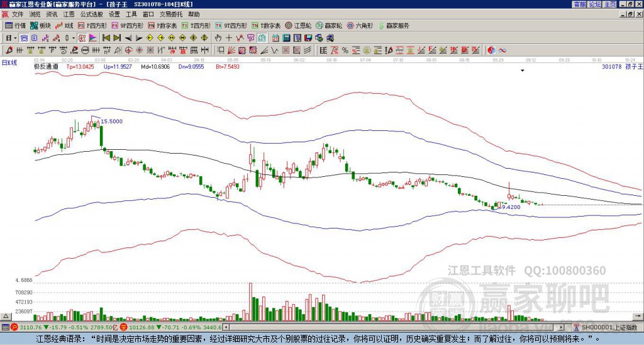The height and width of the screenshot is (345, 644).
Task: Click the 9.4200 low price label
Action: click(511, 207)
